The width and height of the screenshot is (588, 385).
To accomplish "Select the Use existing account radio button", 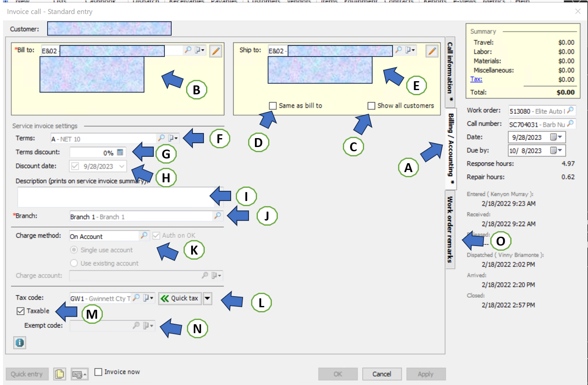I will (73, 263).
